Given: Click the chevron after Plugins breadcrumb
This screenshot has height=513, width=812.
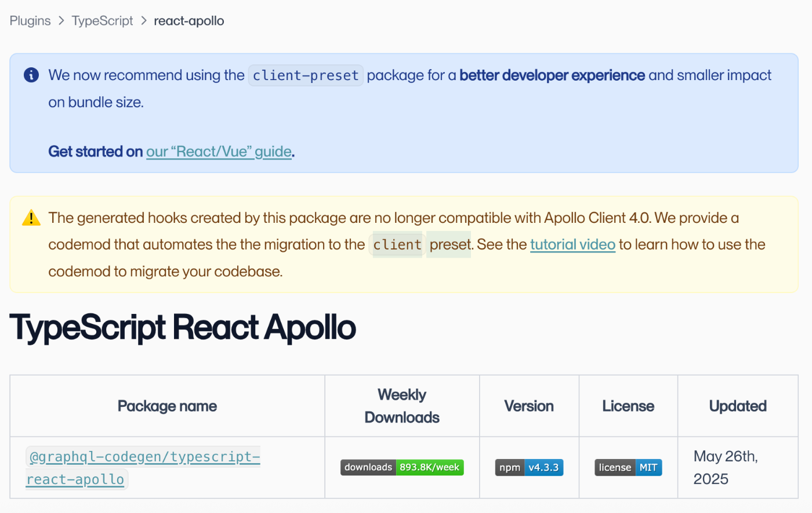Looking at the screenshot, I should coord(61,21).
